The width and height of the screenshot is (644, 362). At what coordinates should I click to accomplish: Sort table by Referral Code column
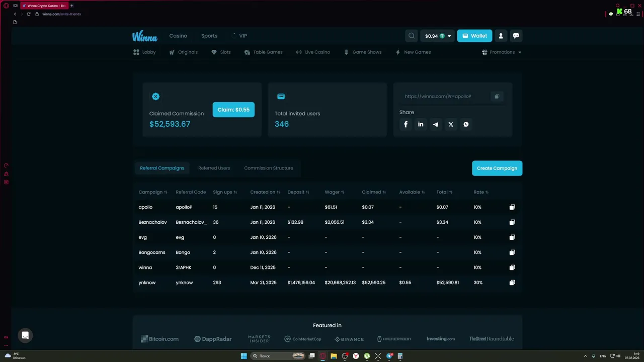tap(191, 192)
